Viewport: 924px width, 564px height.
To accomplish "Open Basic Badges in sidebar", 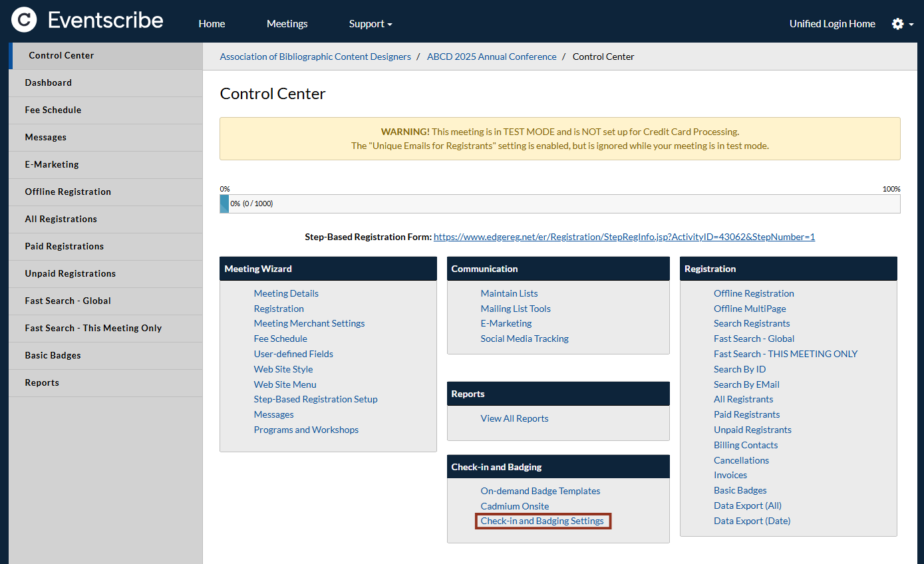I will pyautogui.click(x=106, y=356).
